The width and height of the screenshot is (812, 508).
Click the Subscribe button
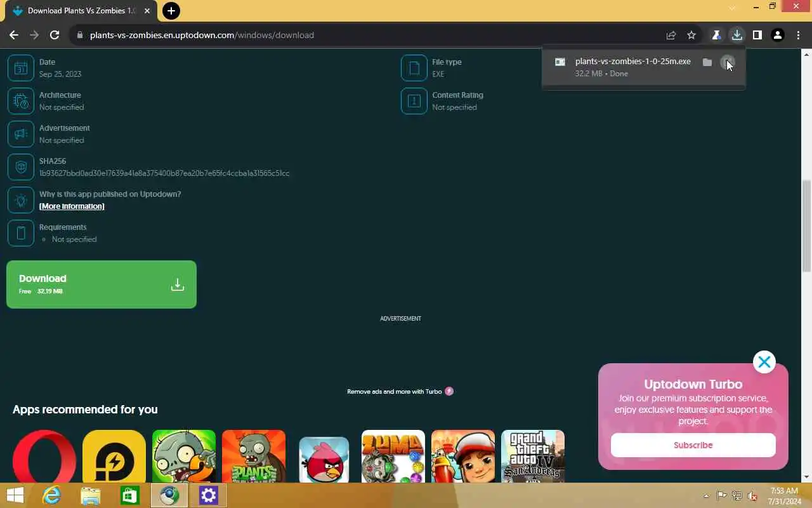[x=693, y=445]
